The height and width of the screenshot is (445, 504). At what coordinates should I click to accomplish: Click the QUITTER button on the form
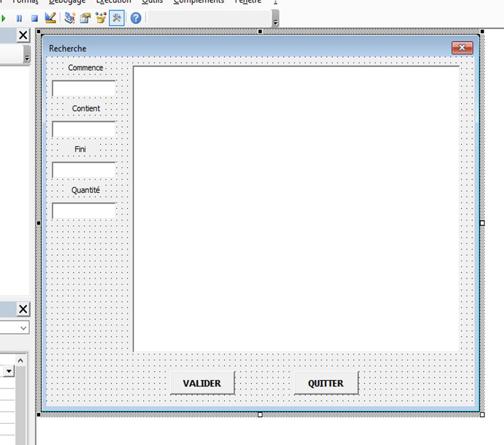pyautogui.click(x=326, y=383)
